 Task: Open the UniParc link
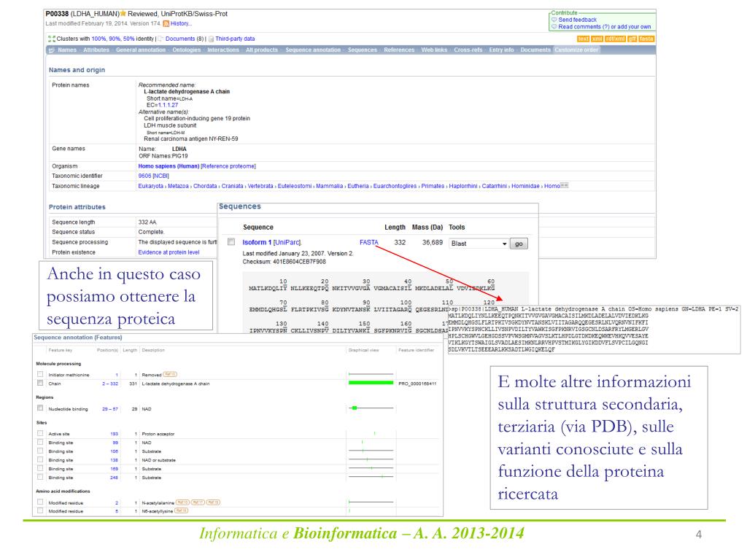[287, 242]
